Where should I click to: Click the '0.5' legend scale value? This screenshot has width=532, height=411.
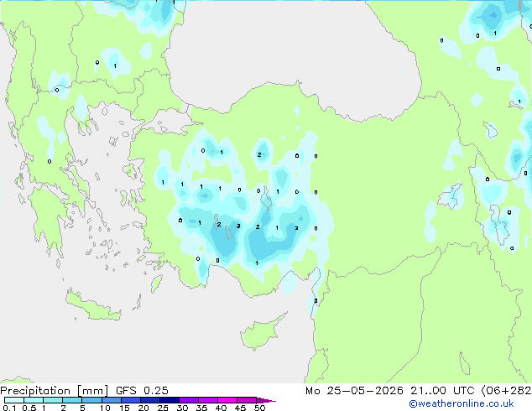point(29,408)
